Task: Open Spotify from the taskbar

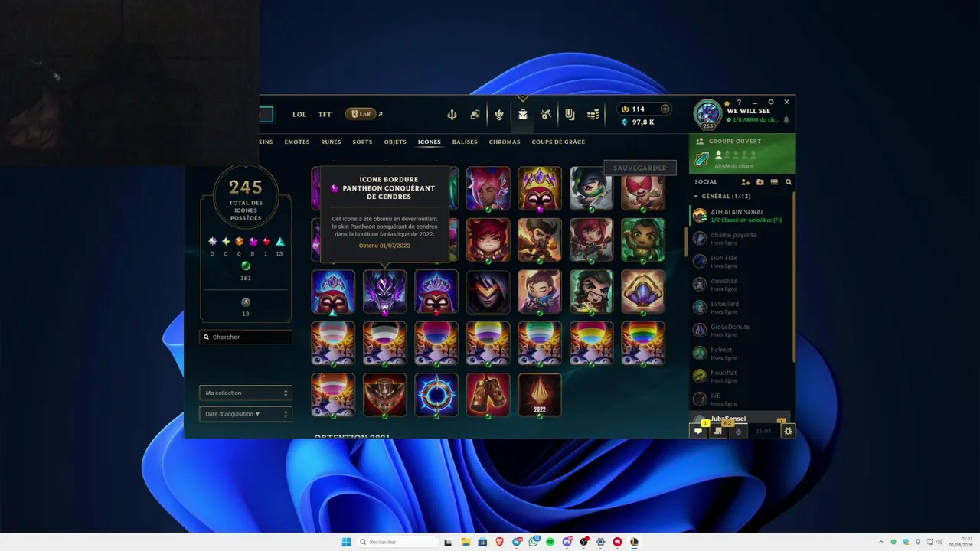Action: point(550,542)
